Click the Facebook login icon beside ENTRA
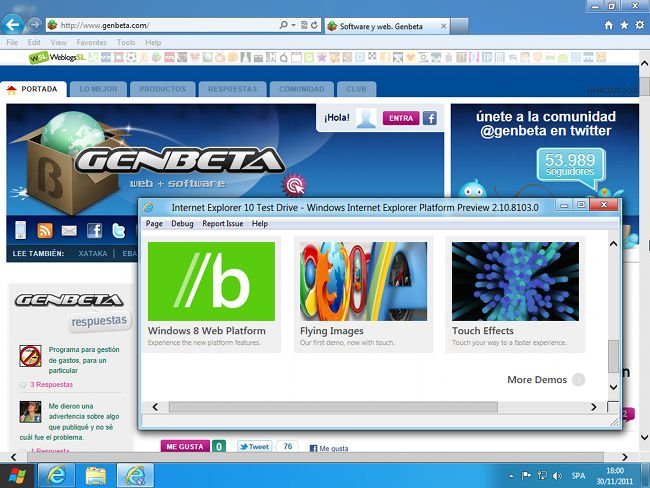The width and height of the screenshot is (650, 488). (x=430, y=118)
